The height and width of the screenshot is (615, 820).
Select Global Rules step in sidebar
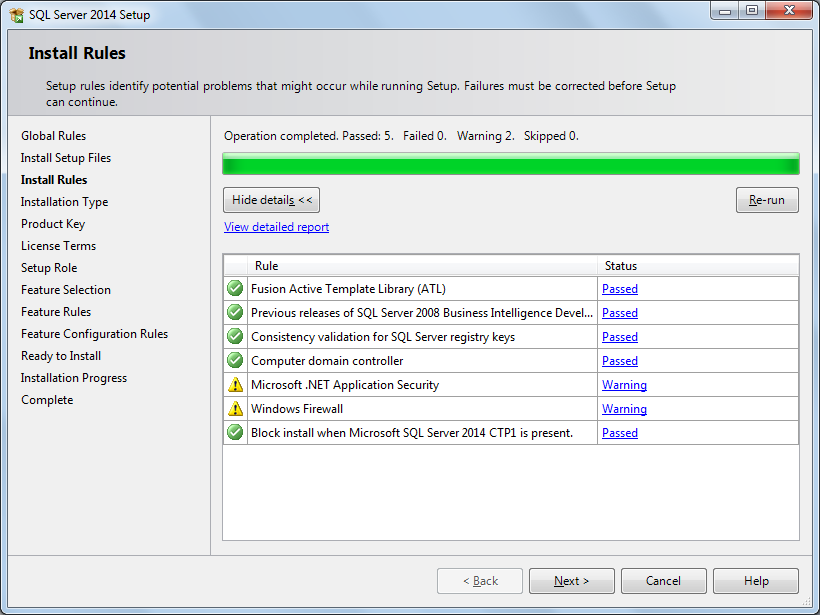click(53, 136)
